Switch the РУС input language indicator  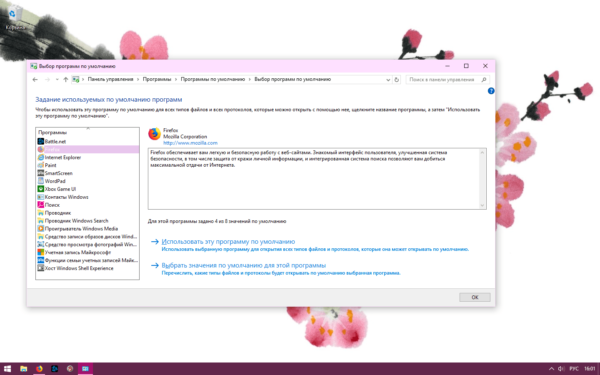coord(574,369)
